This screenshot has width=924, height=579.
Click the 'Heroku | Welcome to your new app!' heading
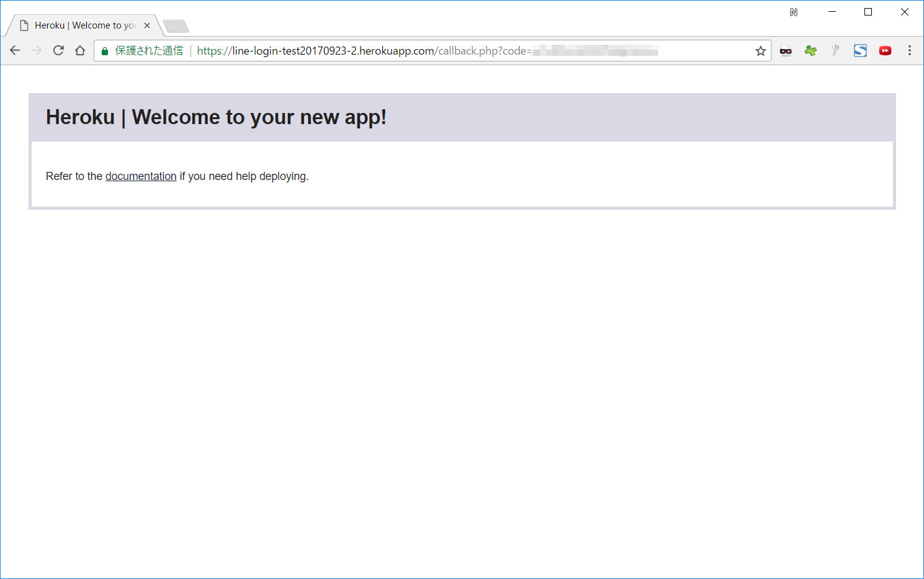coord(216,117)
